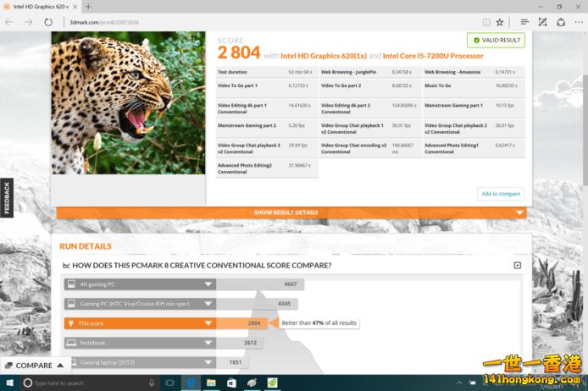Click the browser back arrow

(x=9, y=22)
